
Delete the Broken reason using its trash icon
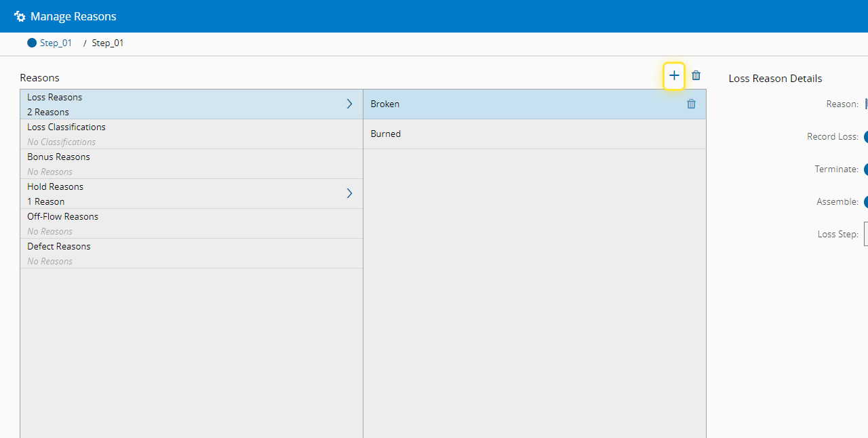coord(691,104)
